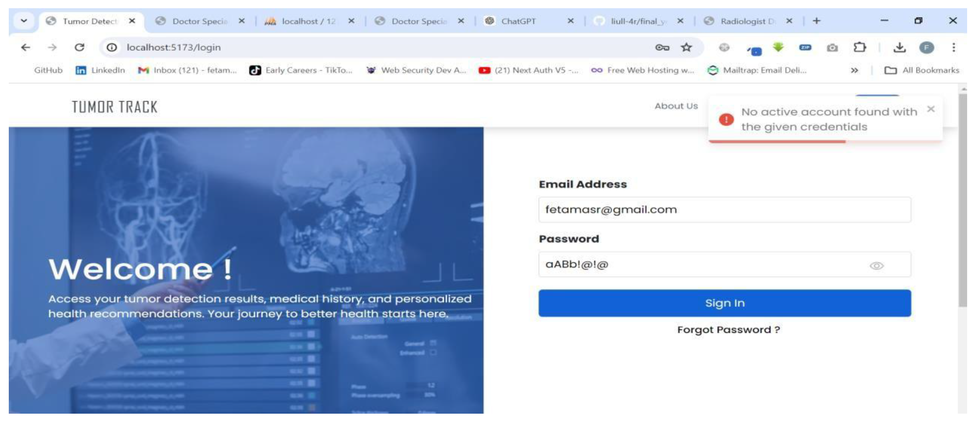Open the Chrome profile avatar icon
The width and height of the screenshot is (980, 426).
coord(927,48)
